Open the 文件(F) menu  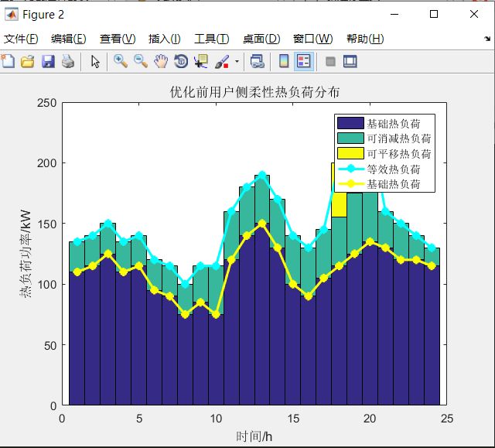tap(21, 39)
